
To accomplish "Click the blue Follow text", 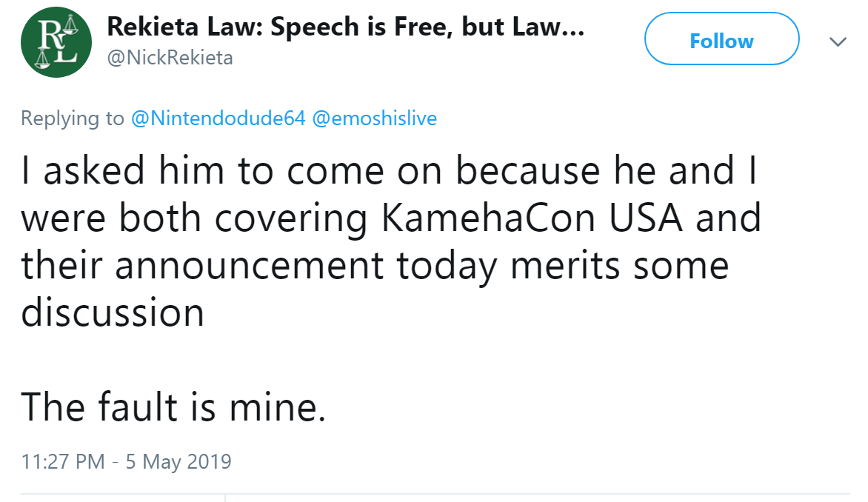I will click(721, 41).
